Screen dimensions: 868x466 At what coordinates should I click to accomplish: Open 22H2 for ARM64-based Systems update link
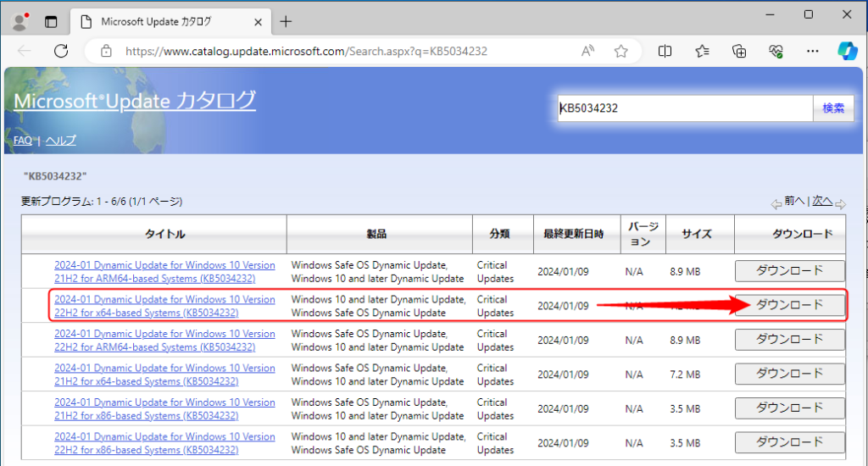coord(164,341)
